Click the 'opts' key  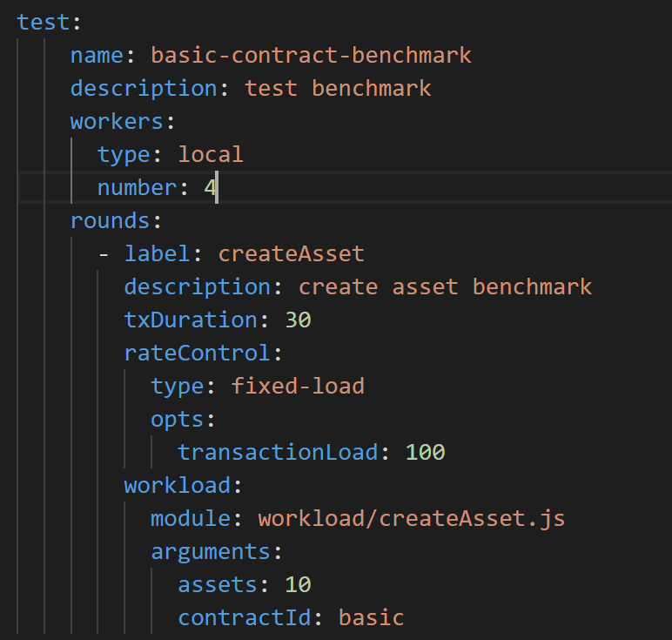tap(178, 420)
